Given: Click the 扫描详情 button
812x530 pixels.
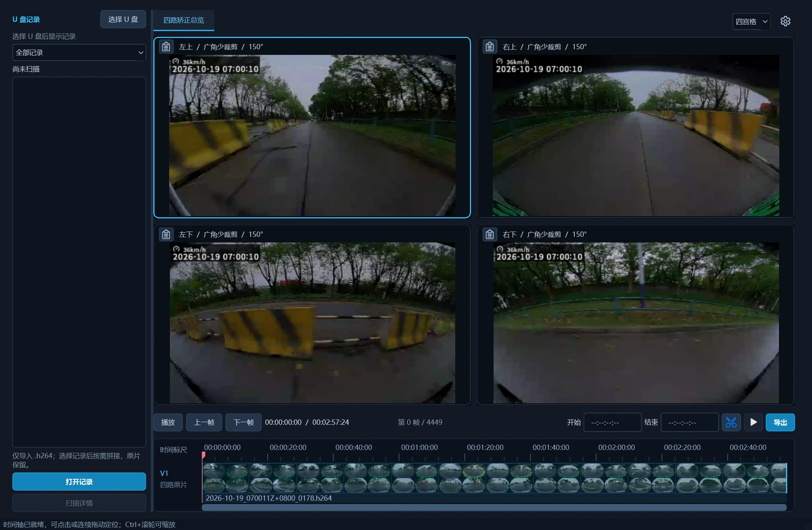Looking at the screenshot, I should [79, 503].
